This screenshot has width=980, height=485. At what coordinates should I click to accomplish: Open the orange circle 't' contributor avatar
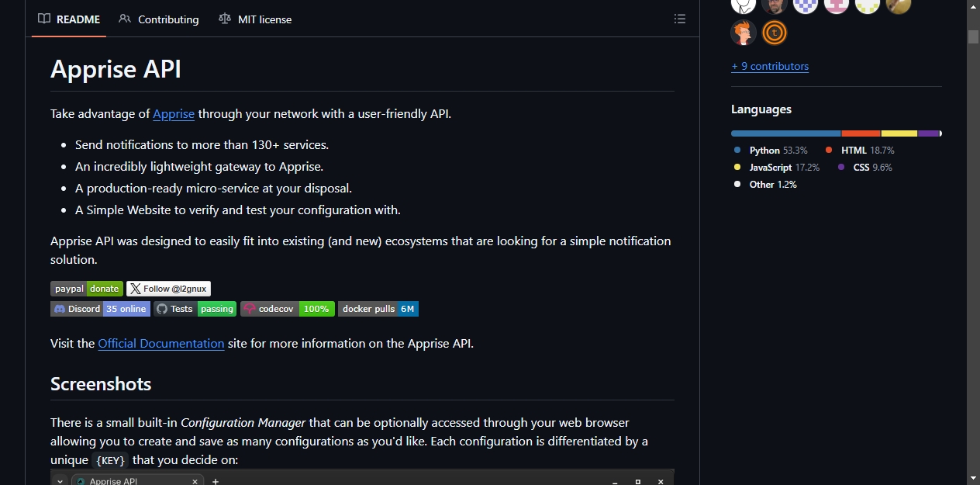point(775,33)
